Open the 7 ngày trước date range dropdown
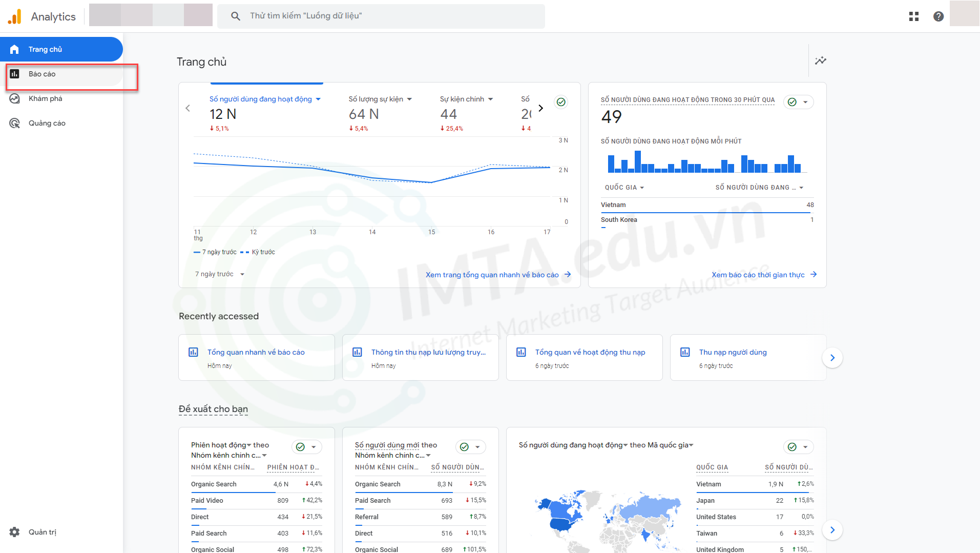Screen dimensions: 980x553 (220, 274)
